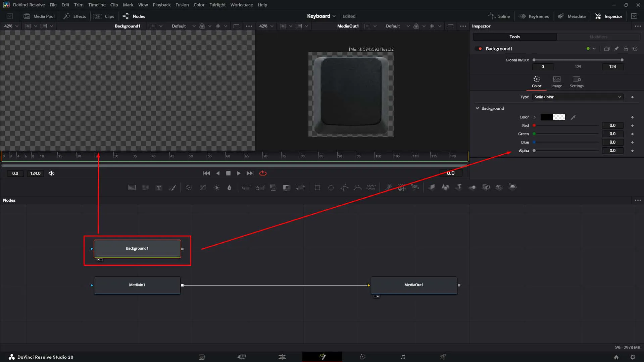The image size is (644, 362).
Task: Collapse the Background section in Inspector
Action: click(477, 108)
